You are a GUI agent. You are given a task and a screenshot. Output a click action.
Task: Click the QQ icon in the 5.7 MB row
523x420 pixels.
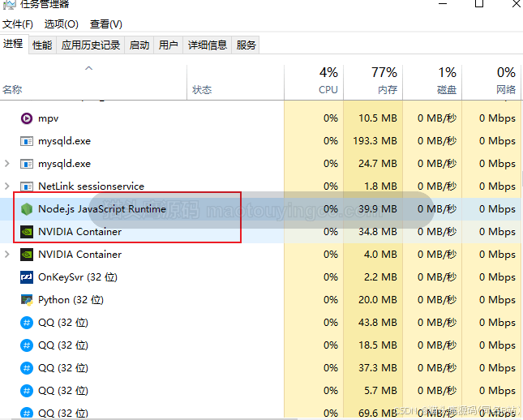tap(27, 391)
